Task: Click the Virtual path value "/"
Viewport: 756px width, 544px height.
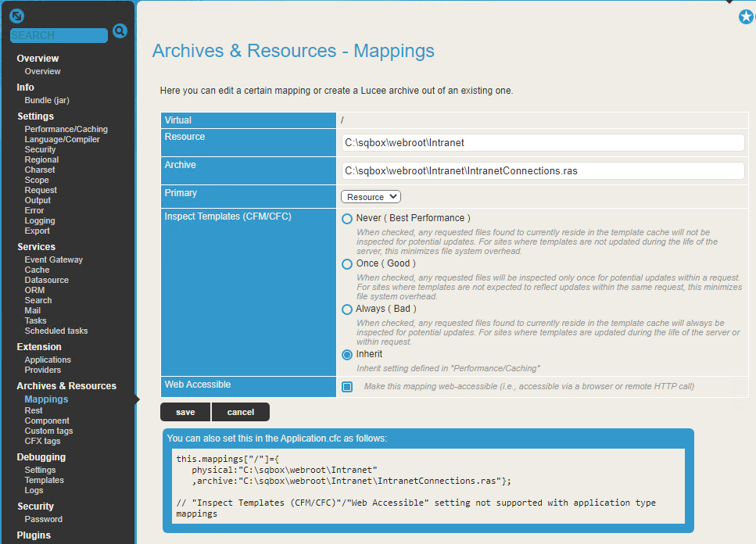Action: click(342, 120)
